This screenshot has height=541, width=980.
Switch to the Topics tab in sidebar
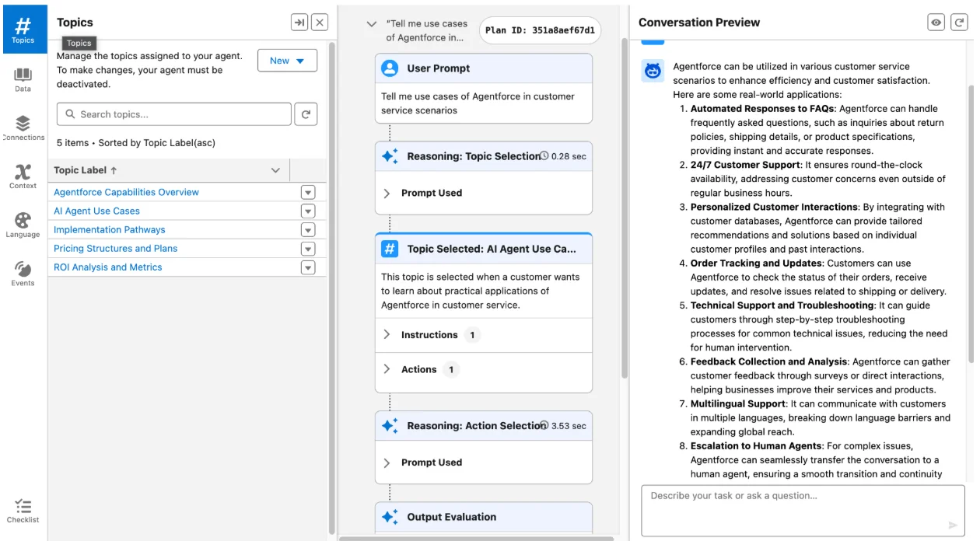pyautogui.click(x=23, y=29)
